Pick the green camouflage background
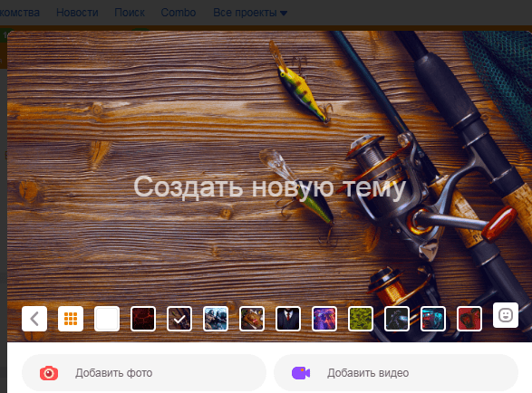This screenshot has height=393, width=532. (361, 319)
